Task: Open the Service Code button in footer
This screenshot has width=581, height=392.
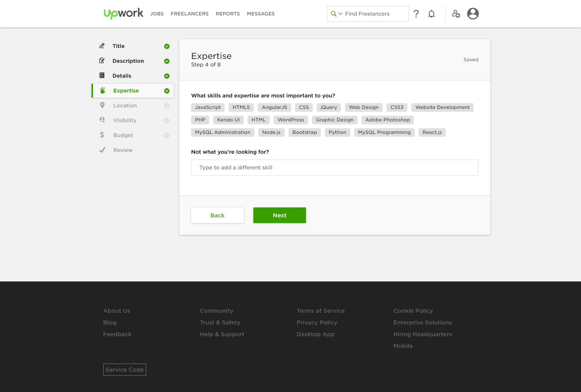Action: (125, 370)
